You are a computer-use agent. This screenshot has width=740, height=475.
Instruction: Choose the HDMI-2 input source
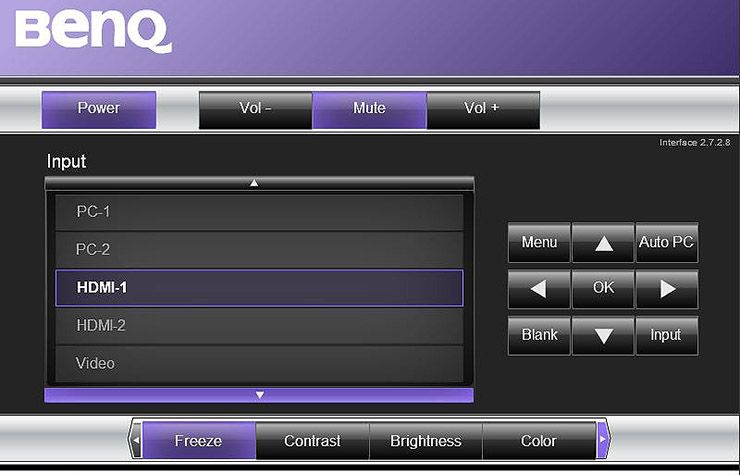coord(259,325)
